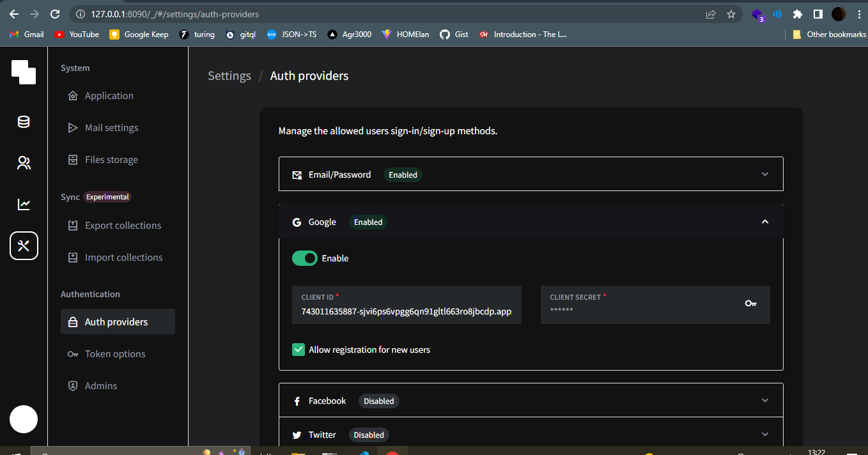Click the Settings tools icon in sidebar
The height and width of the screenshot is (455, 868).
click(x=24, y=246)
